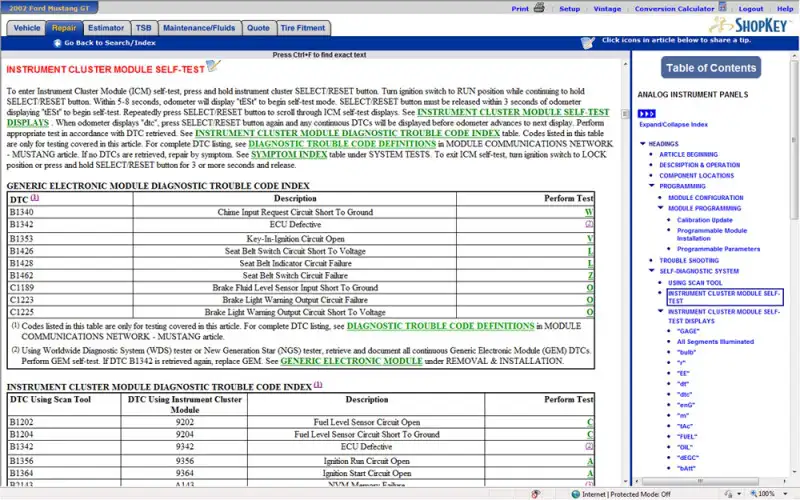Screen dimensions: 800x500
Task: Select highlighted INSTRUMENT CLUSTER MODULE SELF-TEST entry
Action: pos(724,297)
